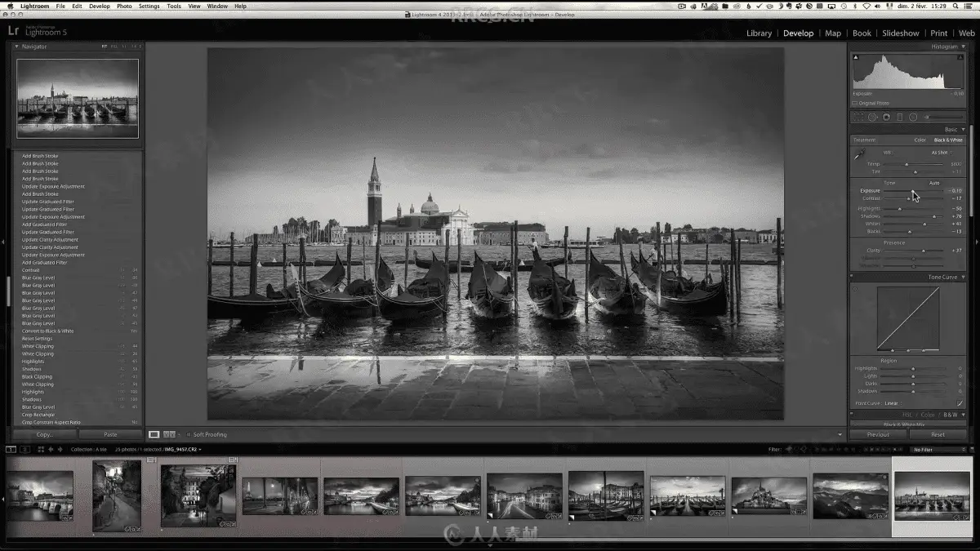980x551 pixels.
Task: Open the Before/After view options arrow
Action: (x=179, y=434)
